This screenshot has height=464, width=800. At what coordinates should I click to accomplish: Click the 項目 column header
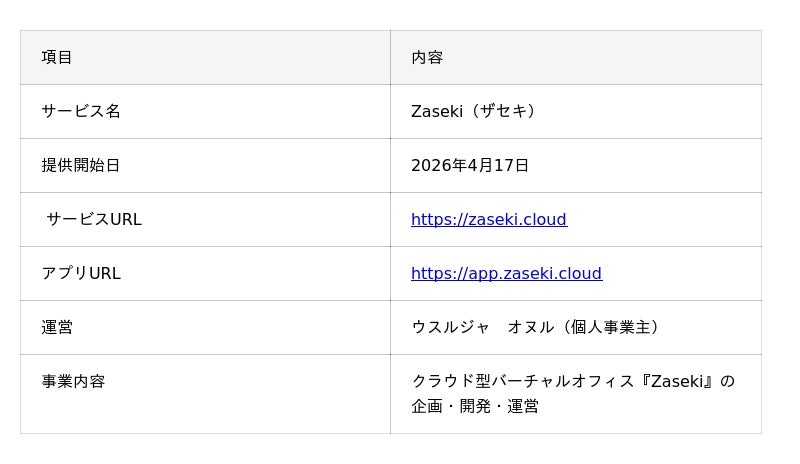coord(57,57)
